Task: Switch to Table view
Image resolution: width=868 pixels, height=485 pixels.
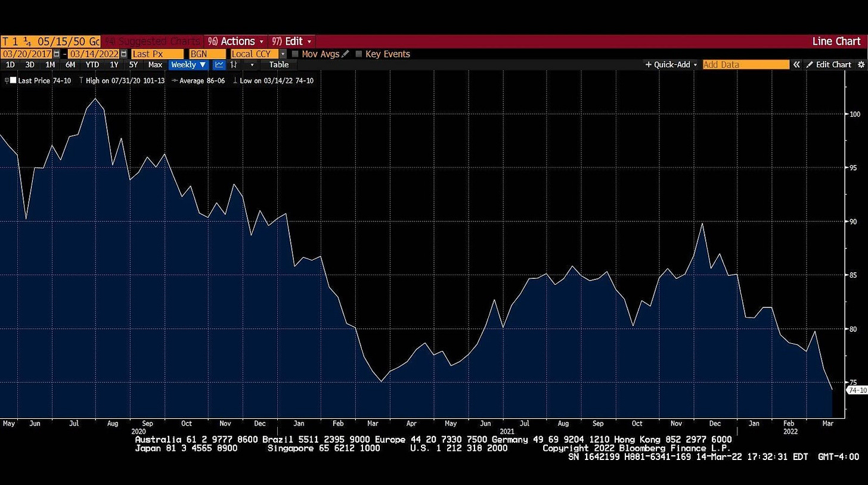Action: tap(278, 64)
